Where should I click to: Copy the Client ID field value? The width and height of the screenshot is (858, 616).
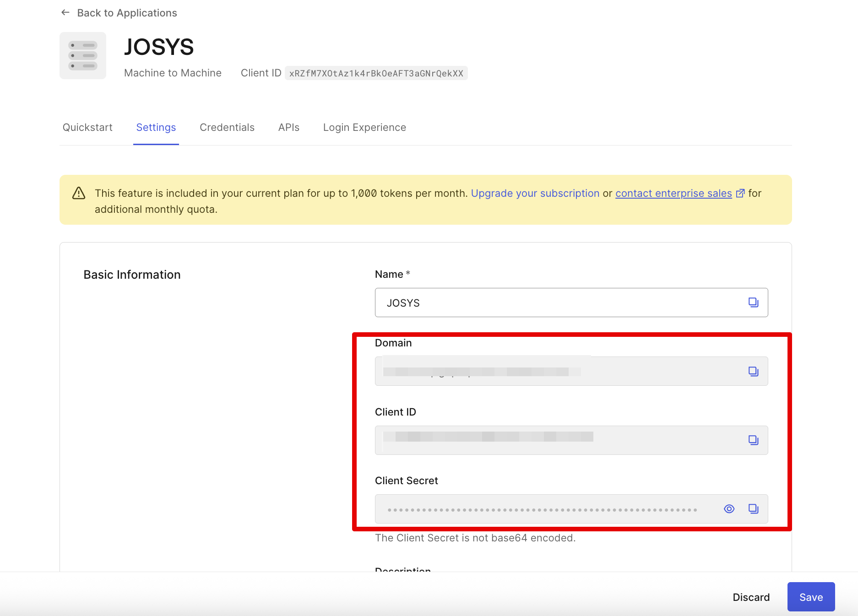click(753, 440)
